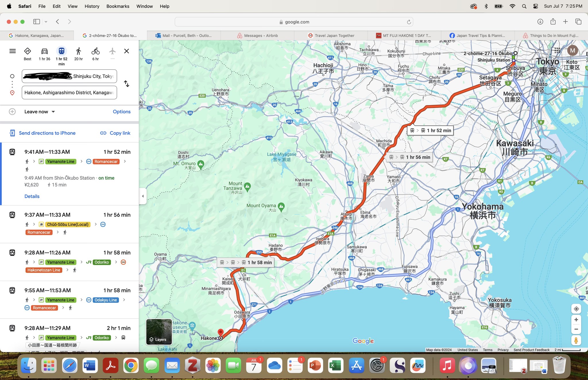Select the 9:37 AM—11:33 AM route
The width and height of the screenshot is (588, 380).
tap(69, 224)
